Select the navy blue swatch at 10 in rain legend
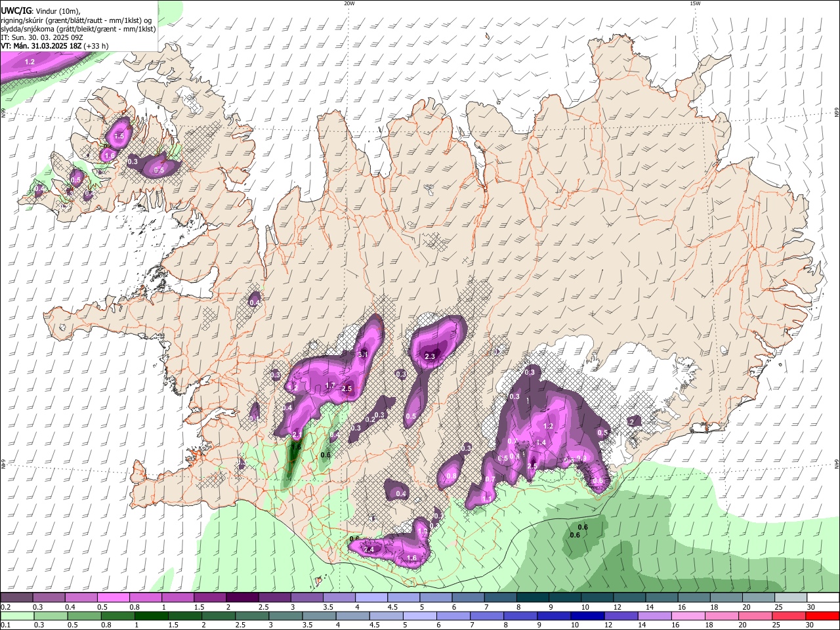Screen dimensions: 840x630 (586, 616)
